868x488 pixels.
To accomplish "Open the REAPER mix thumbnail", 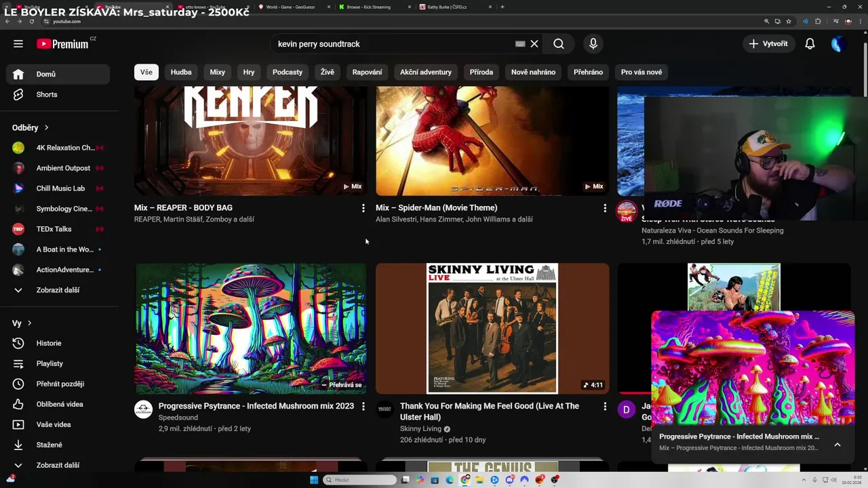I will click(251, 141).
